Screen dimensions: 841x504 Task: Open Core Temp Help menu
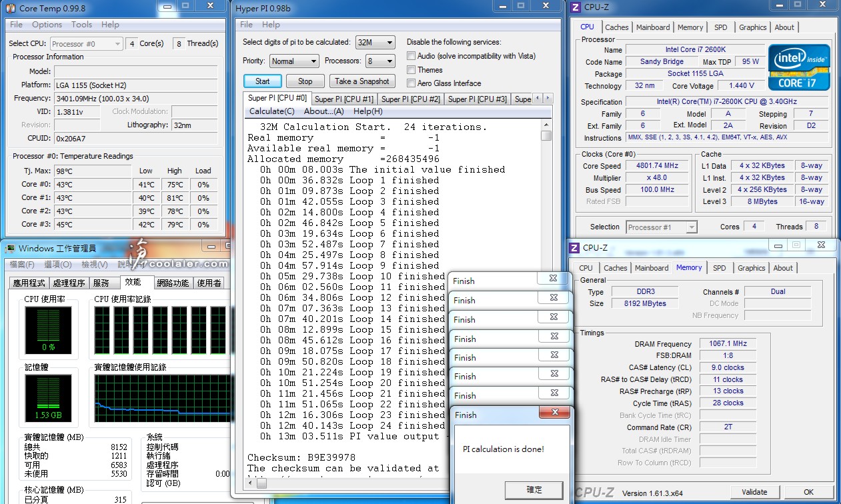coord(110,25)
